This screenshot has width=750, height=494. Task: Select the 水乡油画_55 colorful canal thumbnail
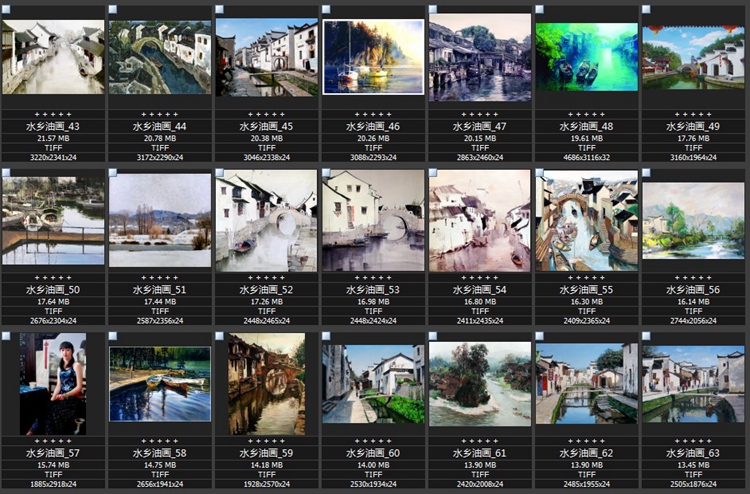click(x=586, y=220)
